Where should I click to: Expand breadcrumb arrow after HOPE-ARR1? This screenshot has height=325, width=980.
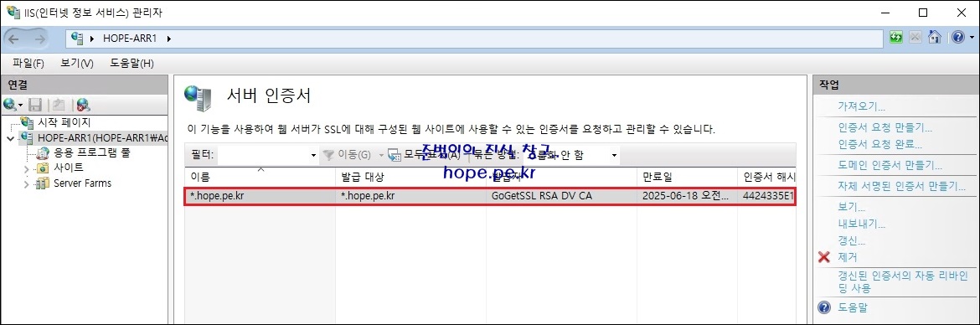[x=168, y=39]
